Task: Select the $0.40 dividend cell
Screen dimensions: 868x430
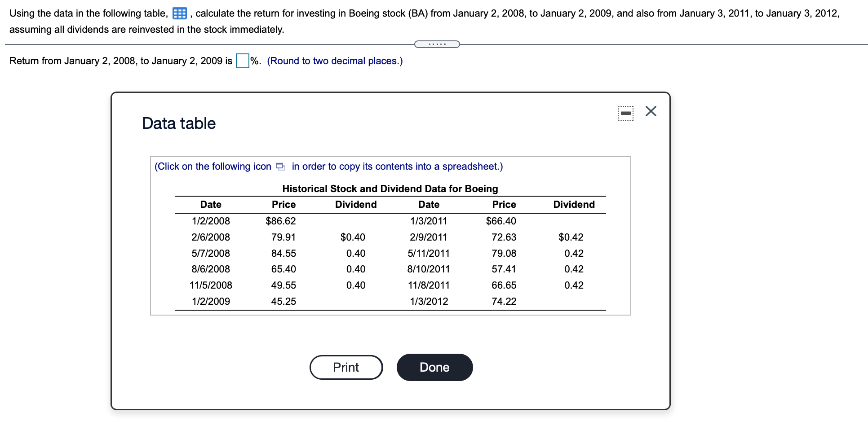Action: (353, 237)
